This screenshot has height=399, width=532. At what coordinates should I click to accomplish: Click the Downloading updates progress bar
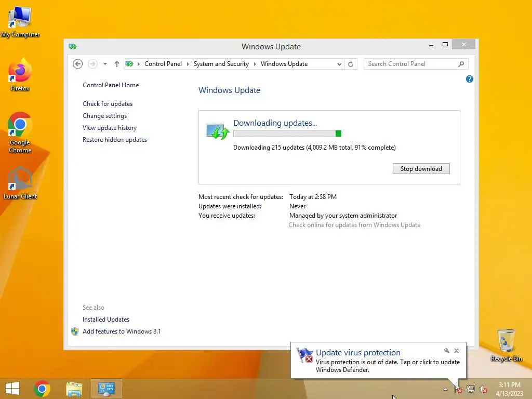tap(287, 134)
